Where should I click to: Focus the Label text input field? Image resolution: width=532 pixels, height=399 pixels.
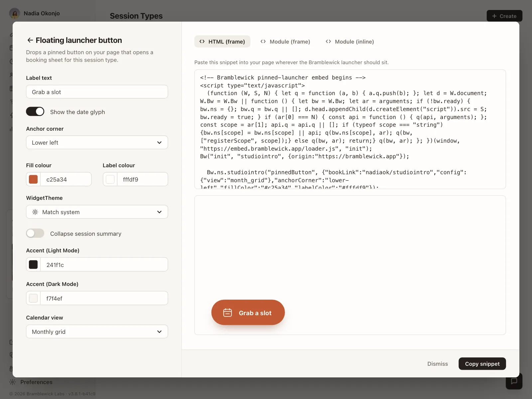[x=97, y=92]
